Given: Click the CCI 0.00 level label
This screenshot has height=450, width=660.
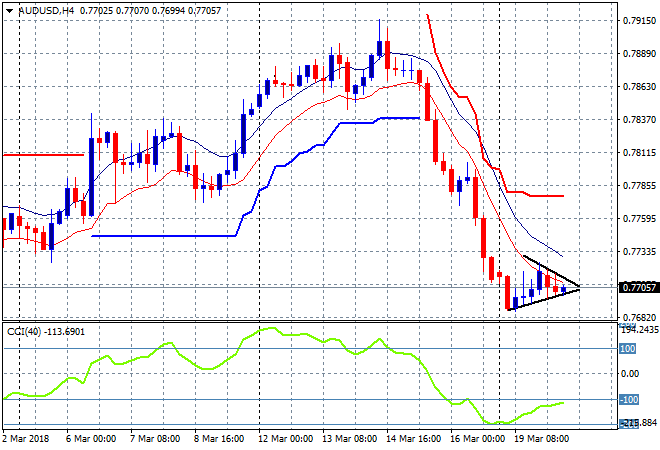Looking at the screenshot, I should point(630,373).
